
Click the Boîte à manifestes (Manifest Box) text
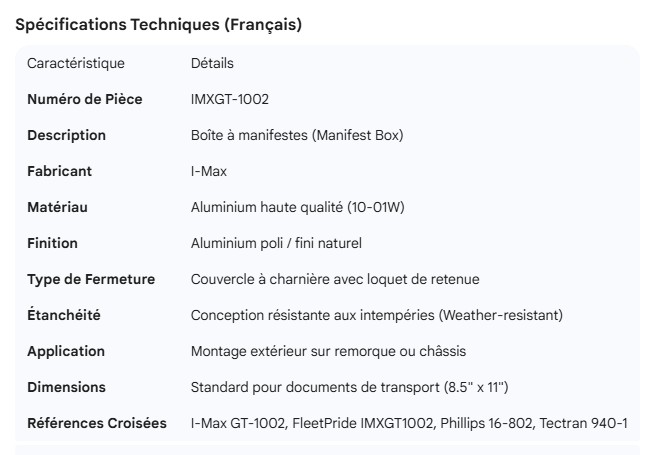(x=297, y=135)
